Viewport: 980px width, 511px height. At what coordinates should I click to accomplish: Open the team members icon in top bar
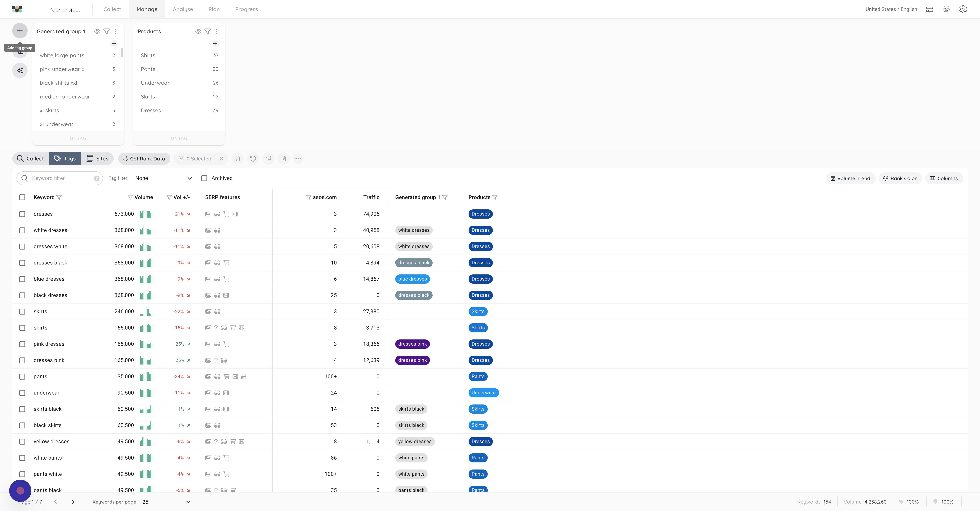coord(947,9)
